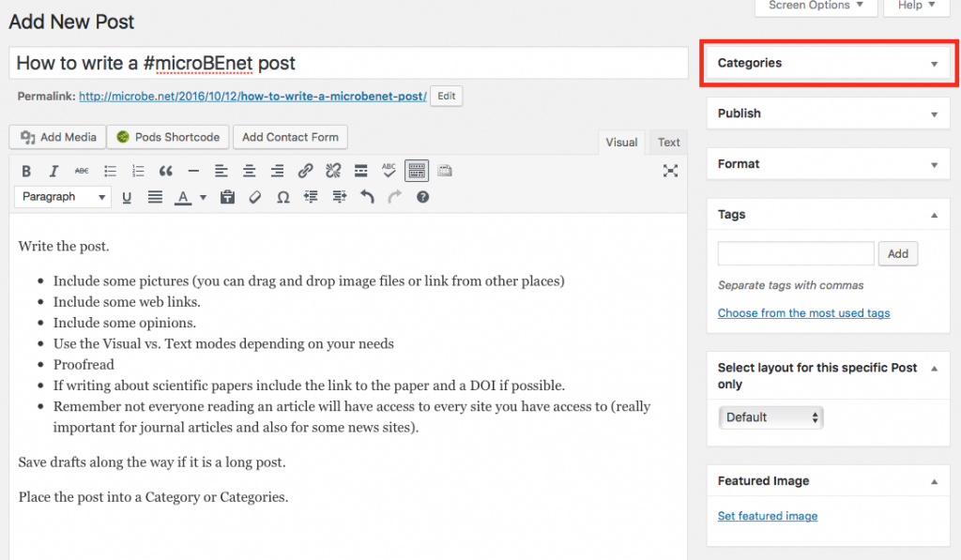Screen dimensions: 961x560
Task: Toggle bold formatting
Action: tap(25, 171)
